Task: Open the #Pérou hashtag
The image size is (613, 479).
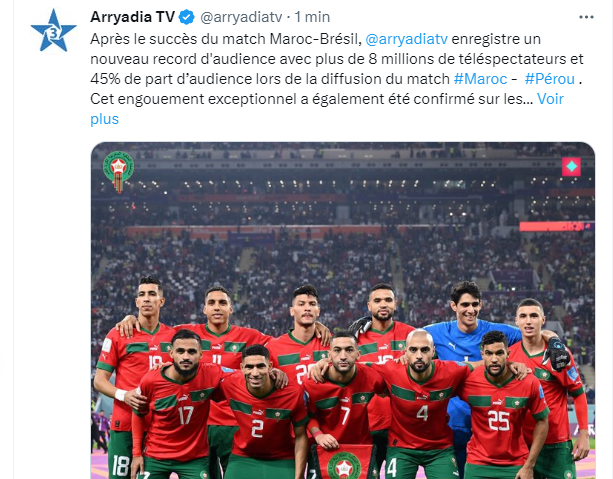Action: (x=550, y=79)
